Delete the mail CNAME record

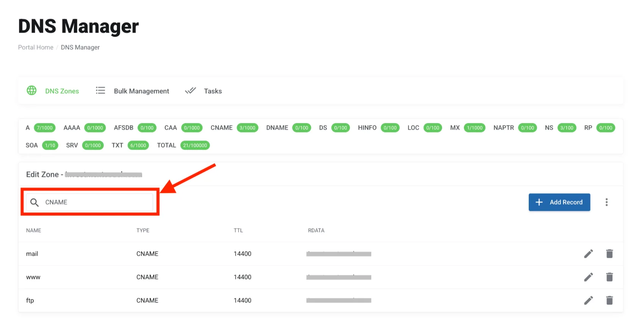pyautogui.click(x=610, y=254)
